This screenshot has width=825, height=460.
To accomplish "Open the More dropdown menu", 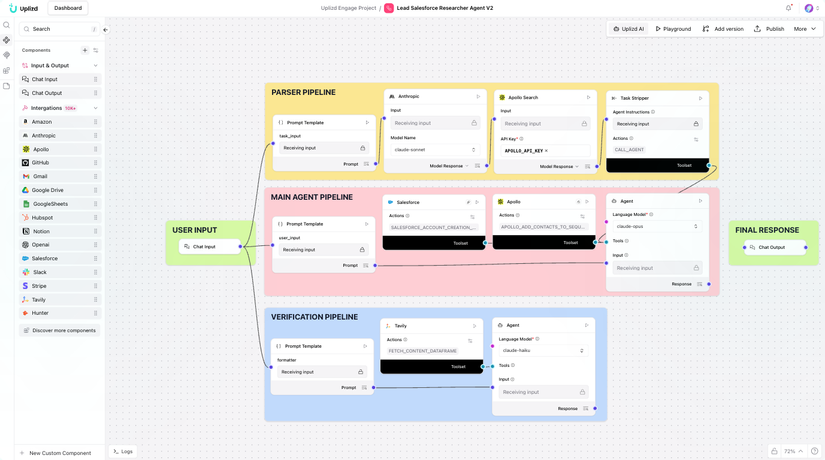I will [x=804, y=29].
